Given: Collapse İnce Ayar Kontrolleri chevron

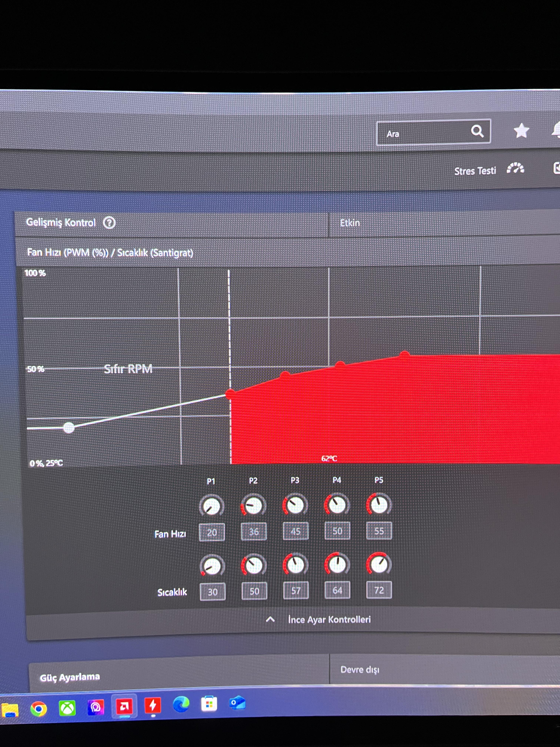Looking at the screenshot, I should 270,619.
